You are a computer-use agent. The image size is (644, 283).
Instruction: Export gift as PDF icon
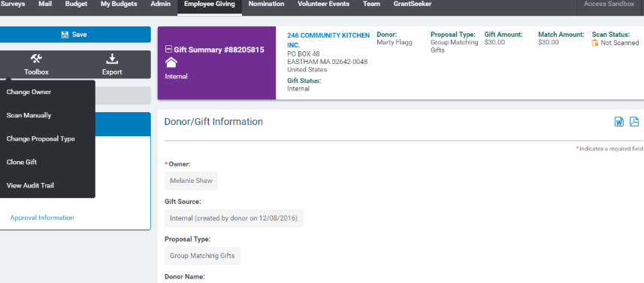point(634,122)
